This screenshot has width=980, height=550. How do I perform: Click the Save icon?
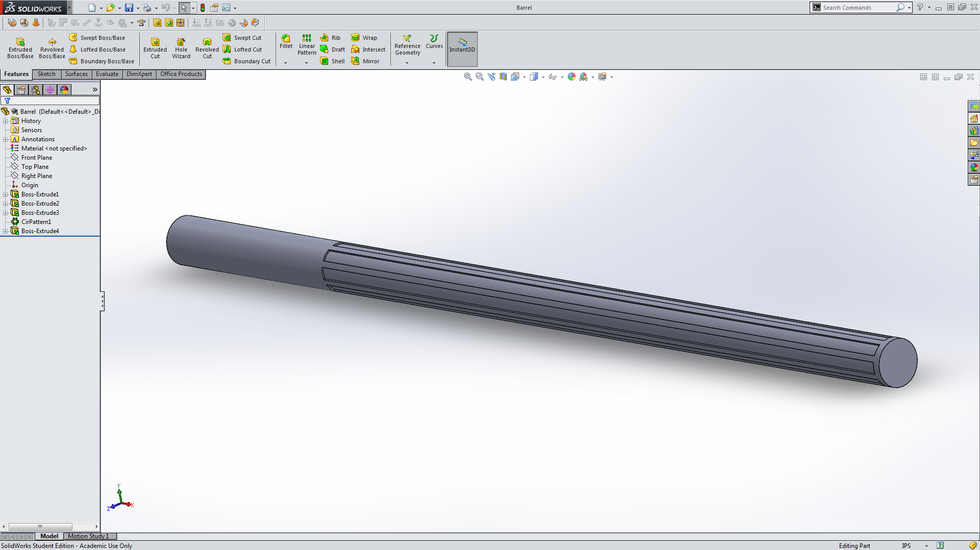[129, 8]
